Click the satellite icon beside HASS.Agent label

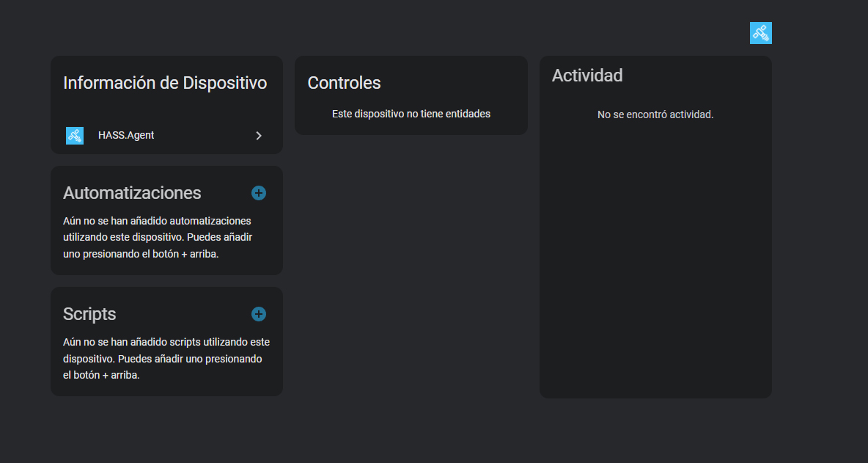(75, 136)
